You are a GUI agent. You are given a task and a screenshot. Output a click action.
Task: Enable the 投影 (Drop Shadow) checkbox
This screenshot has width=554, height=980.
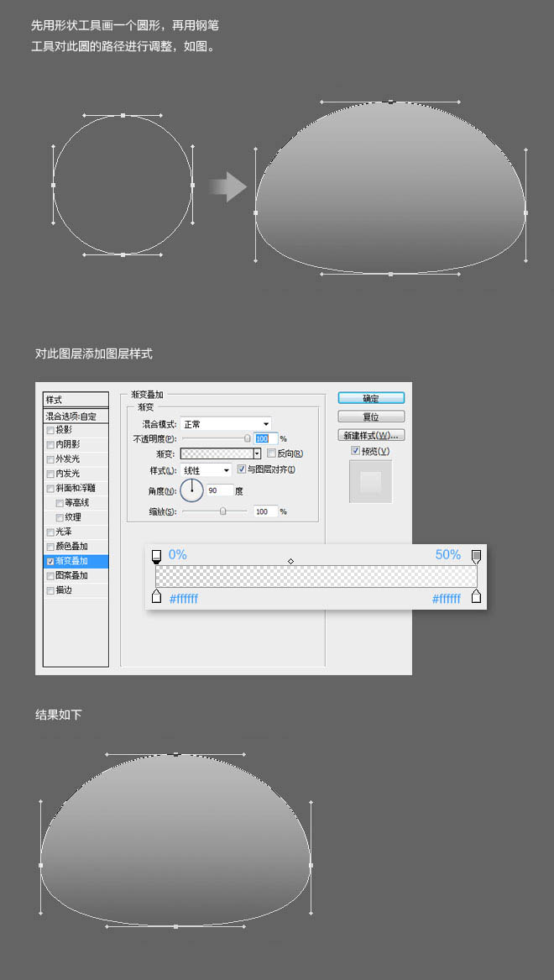pos(50,430)
